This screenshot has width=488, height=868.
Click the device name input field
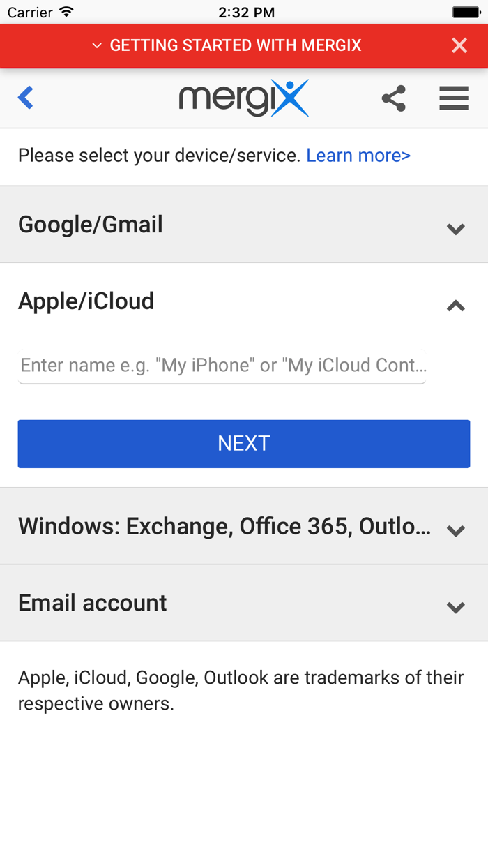(x=222, y=365)
